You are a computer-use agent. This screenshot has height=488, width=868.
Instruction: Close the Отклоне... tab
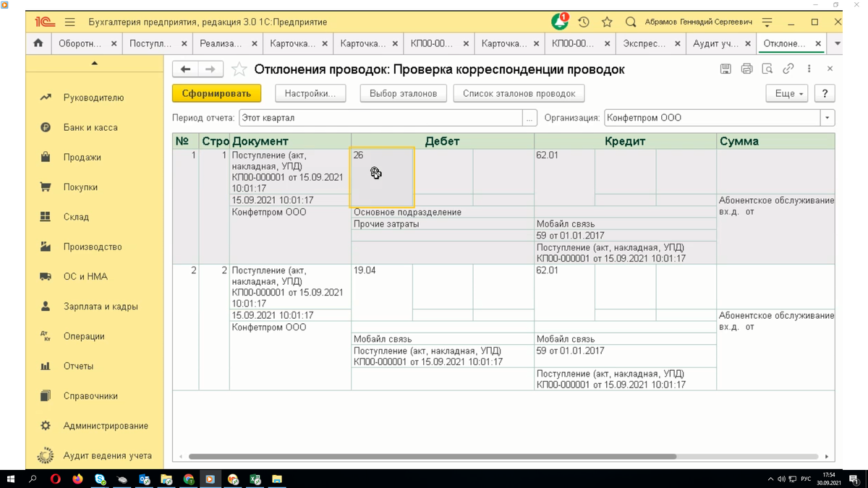coord(819,43)
